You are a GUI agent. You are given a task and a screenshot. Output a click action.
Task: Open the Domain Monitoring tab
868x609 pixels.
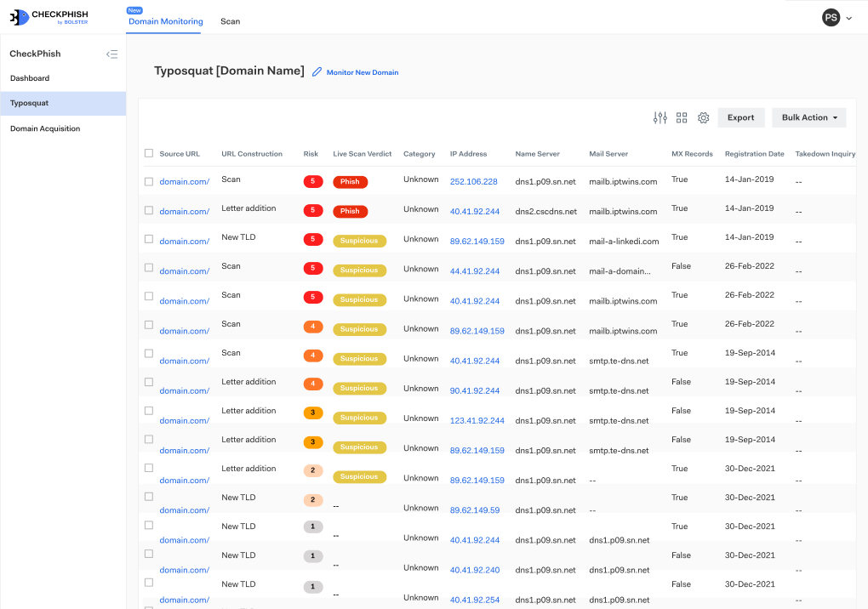[x=165, y=21]
